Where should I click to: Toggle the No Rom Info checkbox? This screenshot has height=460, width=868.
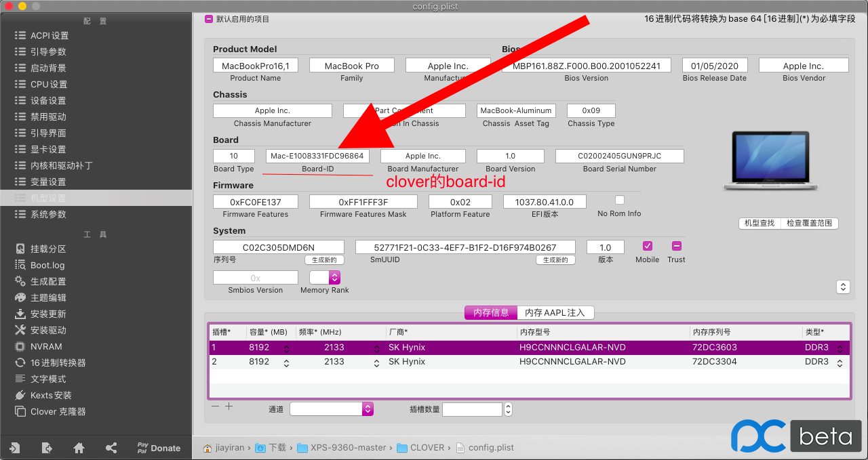click(619, 200)
